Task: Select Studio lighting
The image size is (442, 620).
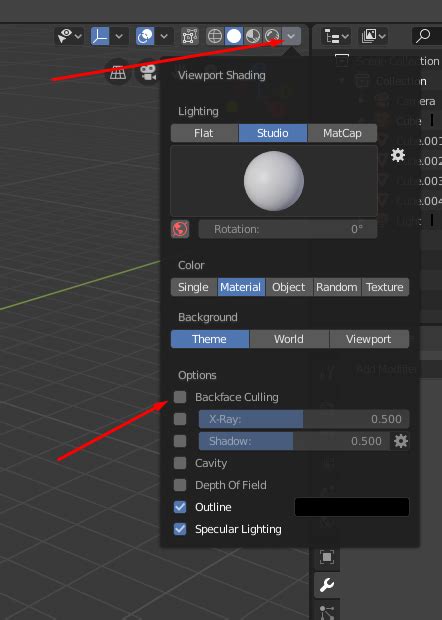Action: (x=273, y=133)
